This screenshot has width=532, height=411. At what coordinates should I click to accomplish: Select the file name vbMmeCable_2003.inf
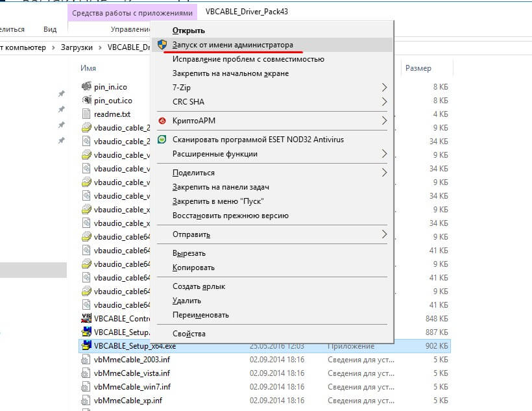tap(132, 359)
